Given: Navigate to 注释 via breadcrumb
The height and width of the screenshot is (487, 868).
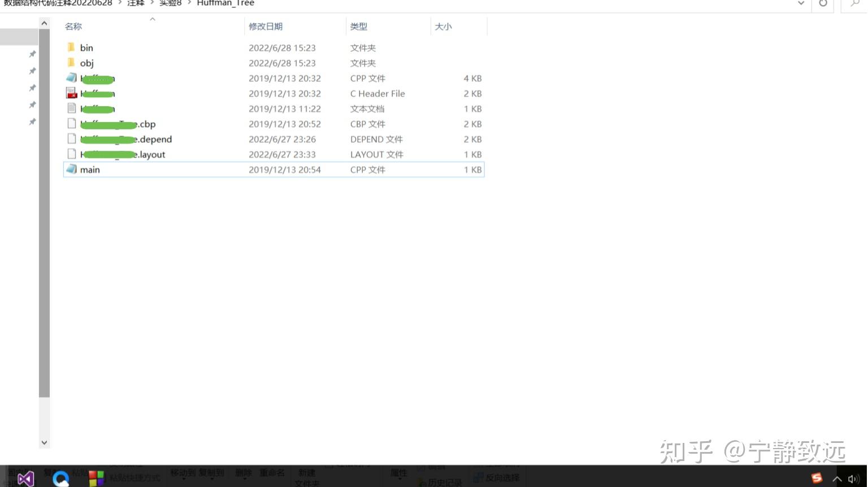Looking at the screenshot, I should coord(136,3).
